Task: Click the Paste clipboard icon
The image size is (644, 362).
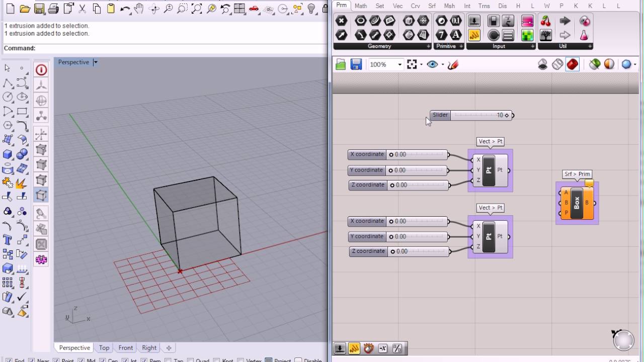Action: [x=111, y=9]
